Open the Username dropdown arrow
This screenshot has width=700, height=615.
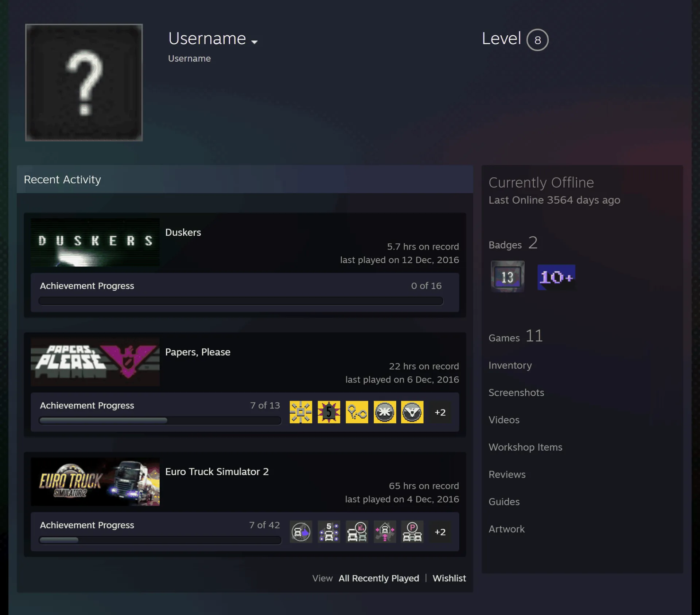point(254,42)
